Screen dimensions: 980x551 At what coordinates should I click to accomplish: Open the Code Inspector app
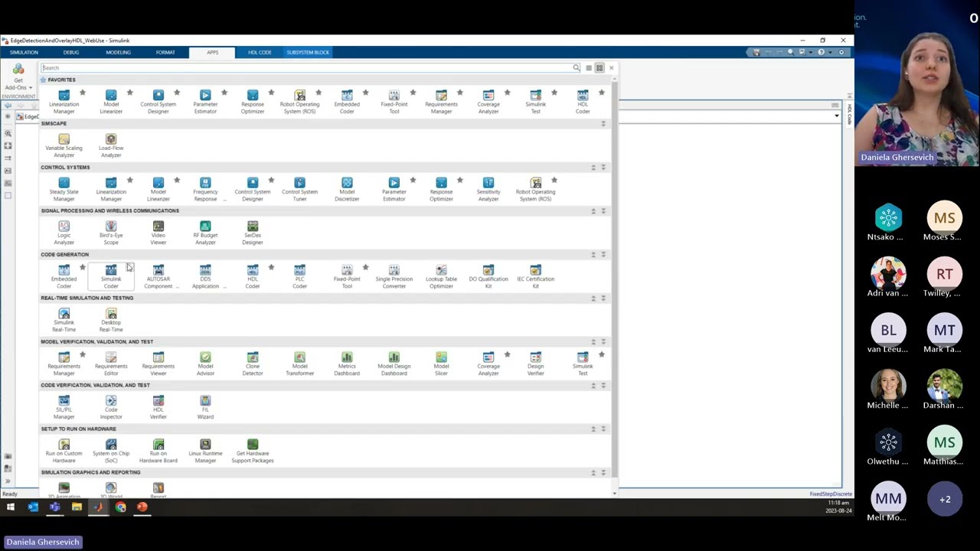[x=111, y=407]
